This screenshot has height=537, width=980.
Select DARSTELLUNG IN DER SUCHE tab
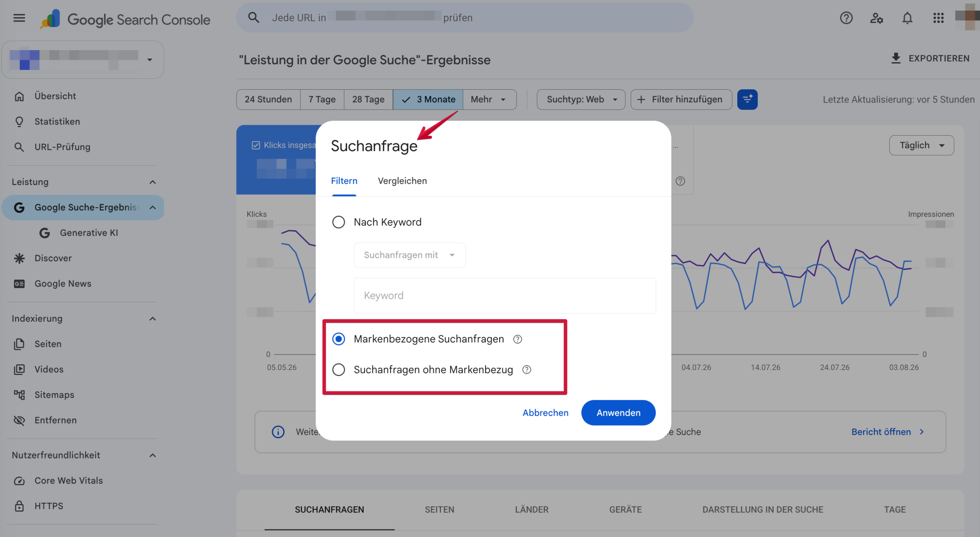pyautogui.click(x=763, y=510)
